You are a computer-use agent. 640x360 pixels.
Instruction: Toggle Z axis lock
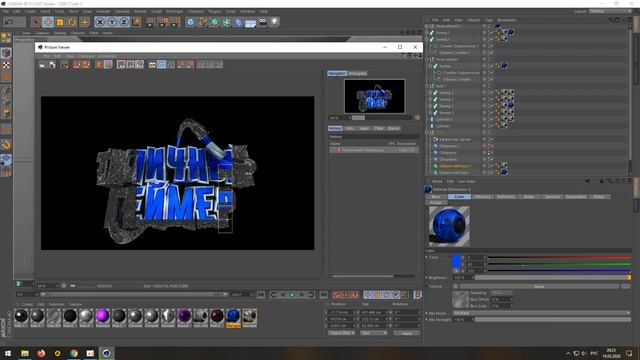point(124,22)
